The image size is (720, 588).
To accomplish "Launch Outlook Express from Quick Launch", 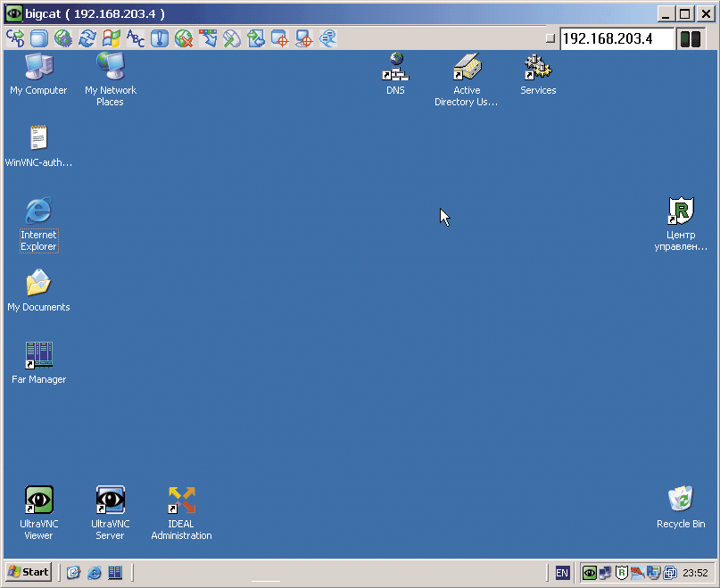I will coord(73,572).
